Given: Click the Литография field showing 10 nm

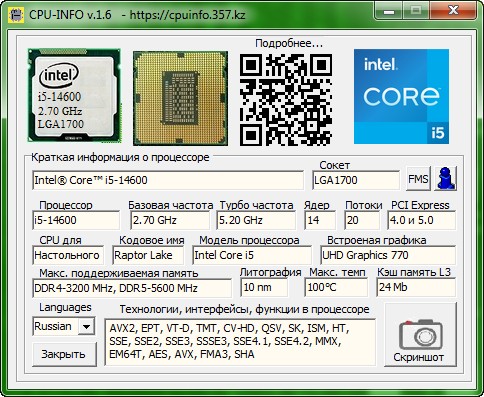Looking at the screenshot, I should [x=264, y=287].
